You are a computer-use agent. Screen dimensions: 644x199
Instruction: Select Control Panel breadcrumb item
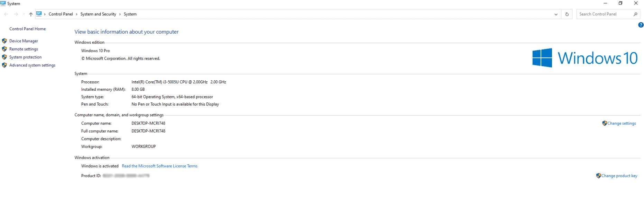coord(61,14)
